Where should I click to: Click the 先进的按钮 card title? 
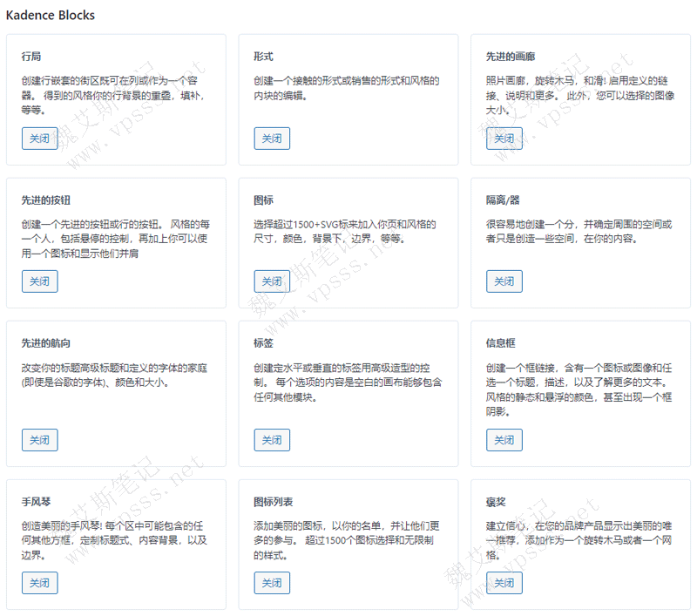(x=46, y=200)
